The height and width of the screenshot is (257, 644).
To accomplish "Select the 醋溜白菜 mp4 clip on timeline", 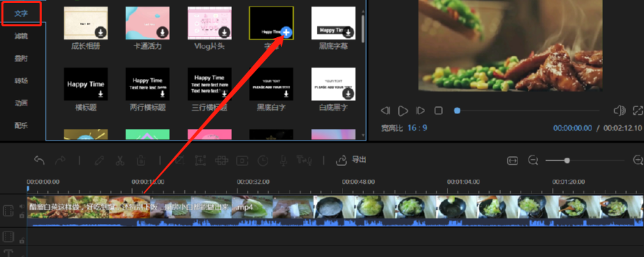I will click(x=335, y=207).
